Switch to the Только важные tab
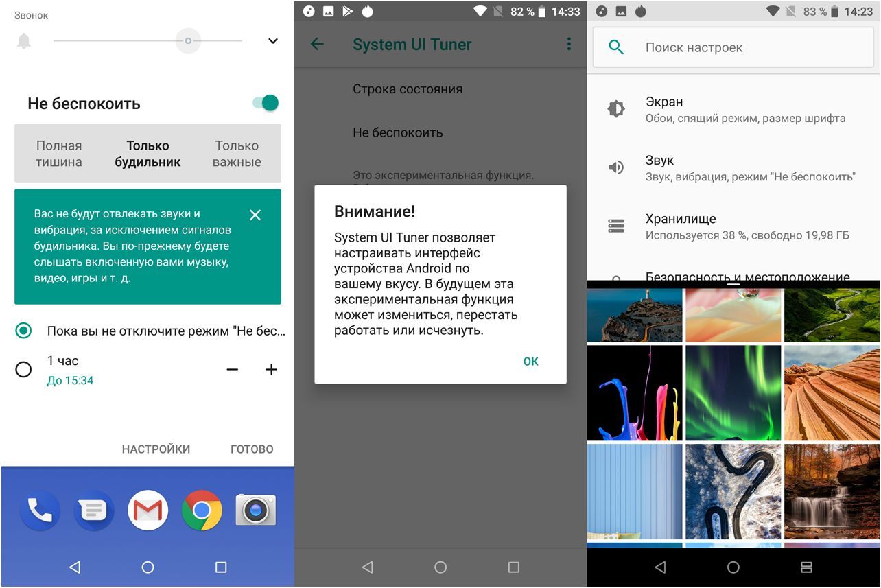 (x=237, y=154)
